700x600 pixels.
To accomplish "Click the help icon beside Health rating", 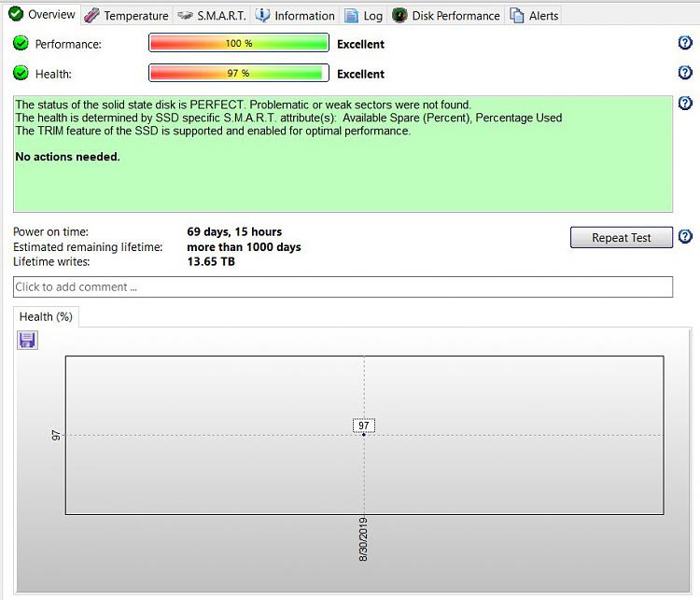I will [685, 73].
